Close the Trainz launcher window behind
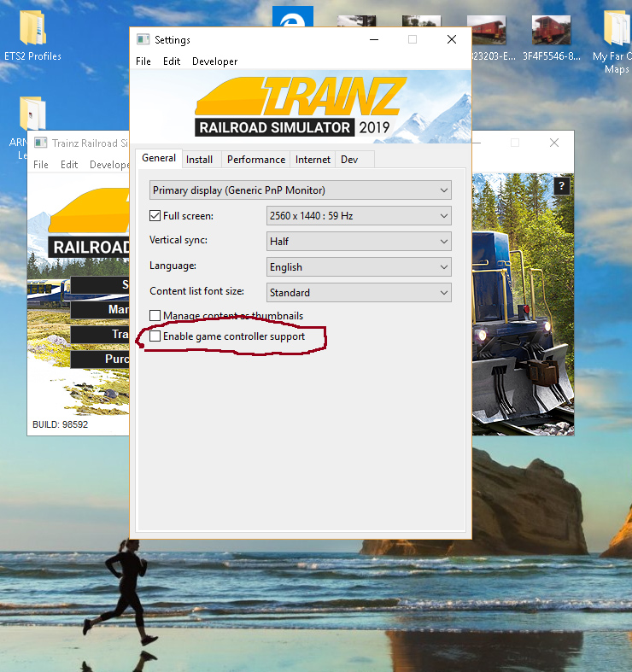This screenshot has height=672, width=632. [x=554, y=143]
